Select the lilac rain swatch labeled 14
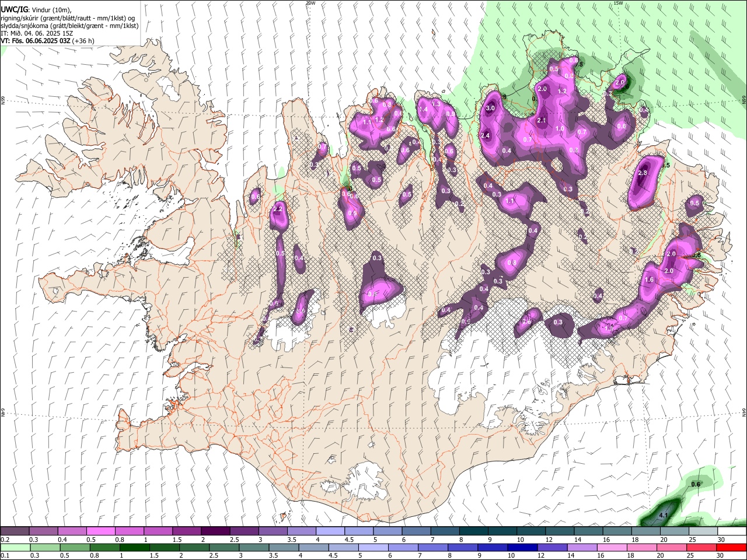747x560 pixels. 581,548
